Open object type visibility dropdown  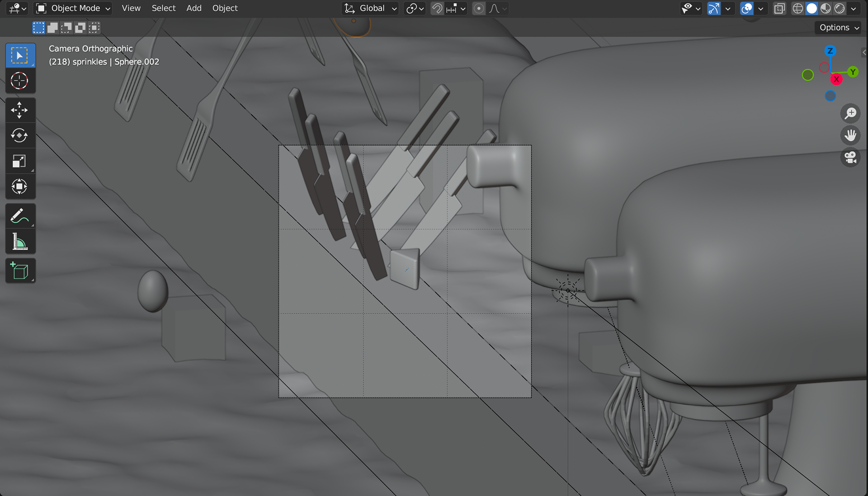pyautogui.click(x=691, y=9)
